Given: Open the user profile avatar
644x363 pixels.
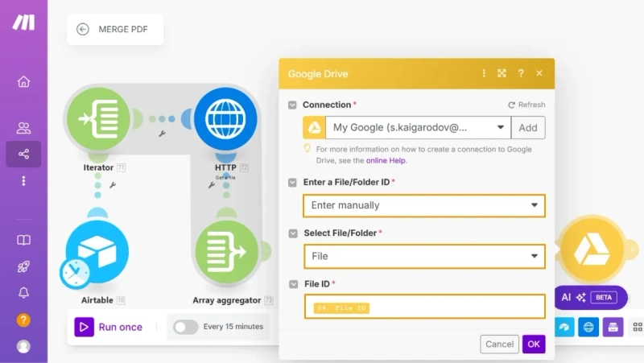Looking at the screenshot, I should point(23,347).
